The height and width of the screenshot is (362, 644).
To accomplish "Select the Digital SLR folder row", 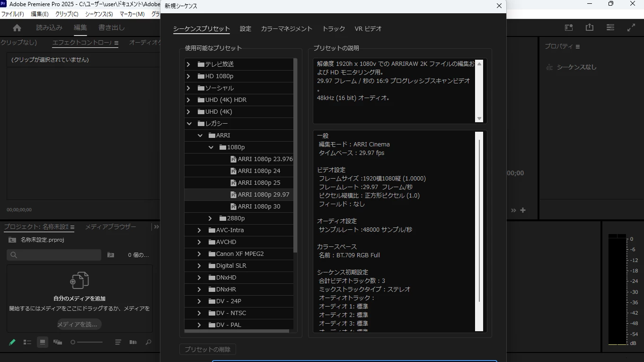I will click(238, 266).
